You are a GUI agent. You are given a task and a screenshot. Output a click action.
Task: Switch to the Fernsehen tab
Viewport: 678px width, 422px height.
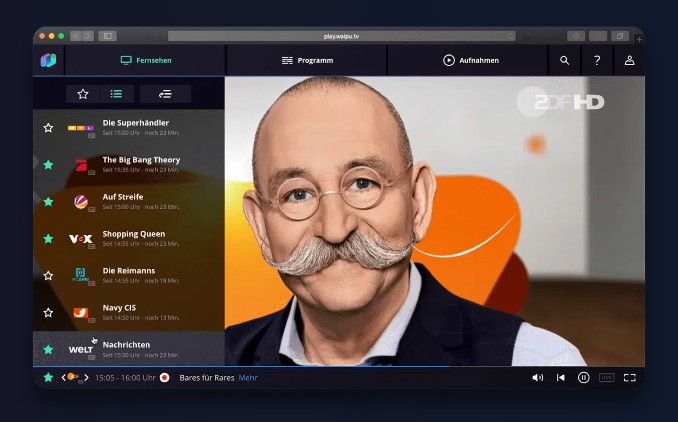(x=146, y=61)
